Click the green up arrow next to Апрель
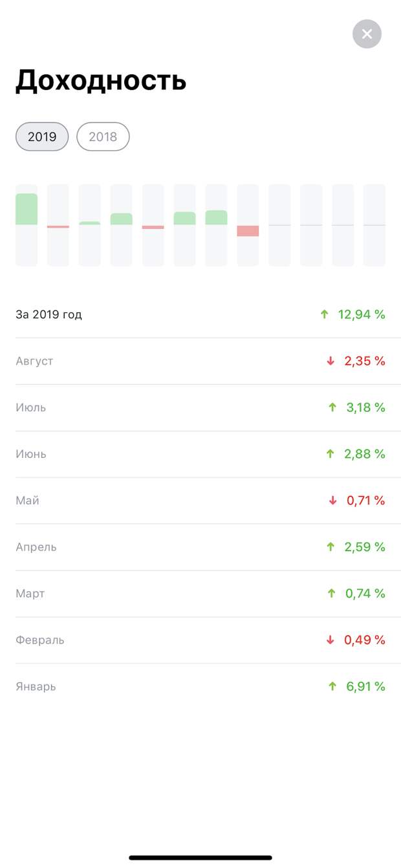This screenshot has height=868, width=401. 331,547
